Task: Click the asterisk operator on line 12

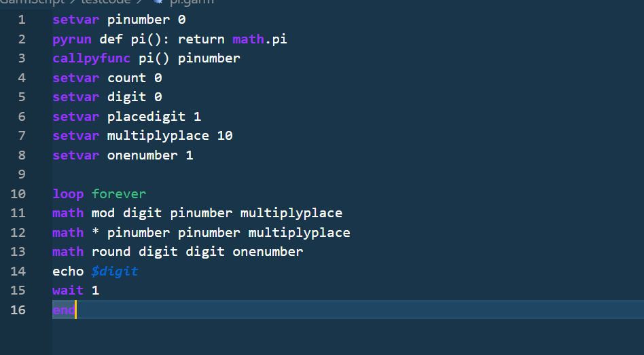Action: pos(96,233)
